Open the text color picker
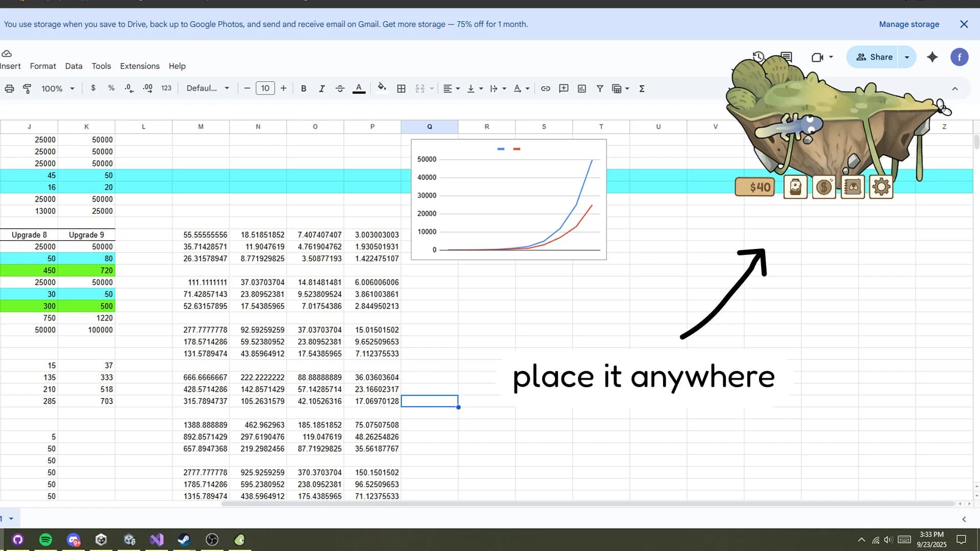 (x=359, y=88)
